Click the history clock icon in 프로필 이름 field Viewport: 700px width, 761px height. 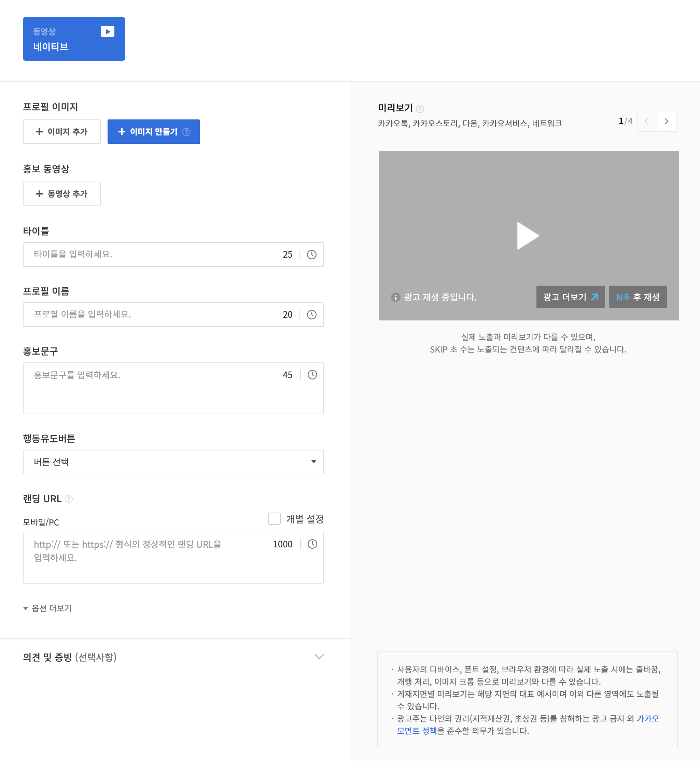tap(311, 315)
